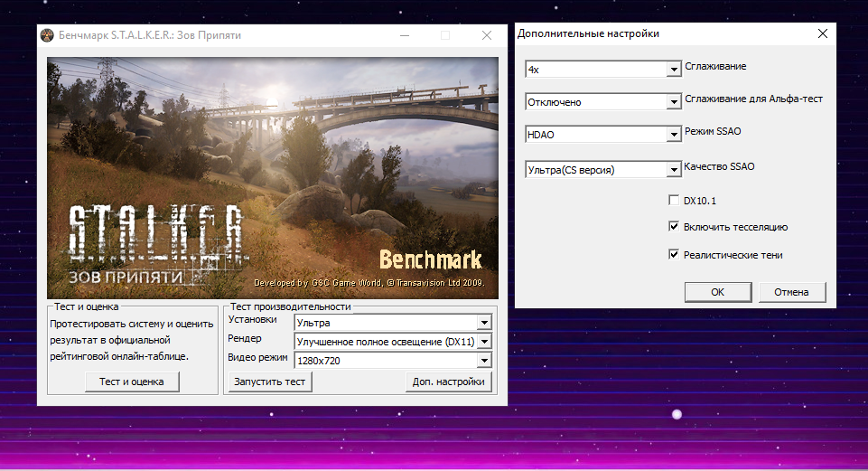Minimize the benchmark main window

coord(405,35)
